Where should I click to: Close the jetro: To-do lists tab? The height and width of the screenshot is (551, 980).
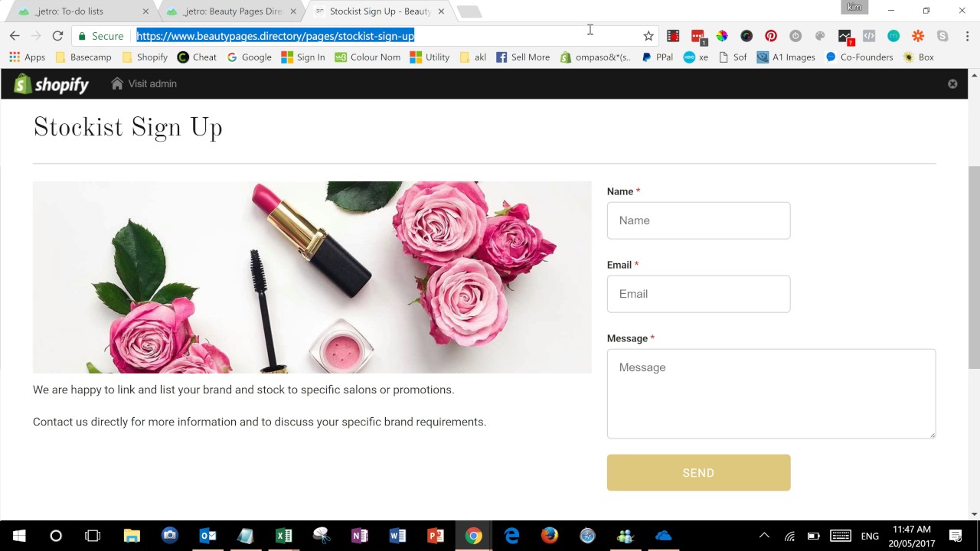145,11
